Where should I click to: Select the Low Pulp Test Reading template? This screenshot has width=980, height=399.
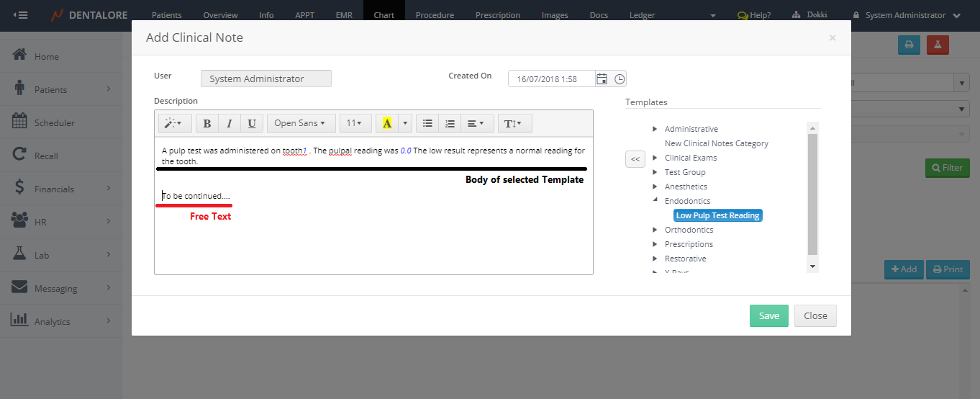[x=717, y=215]
